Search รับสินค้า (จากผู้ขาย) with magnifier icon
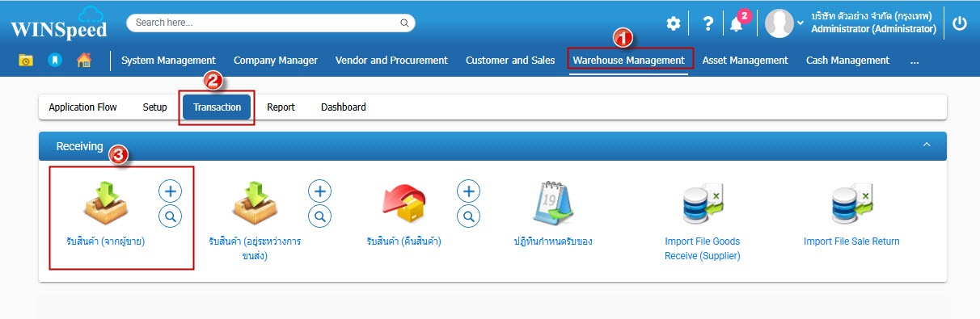 pos(170,216)
